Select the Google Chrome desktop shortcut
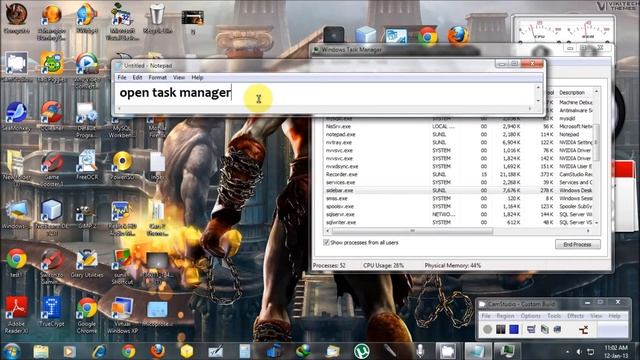 click(87, 314)
